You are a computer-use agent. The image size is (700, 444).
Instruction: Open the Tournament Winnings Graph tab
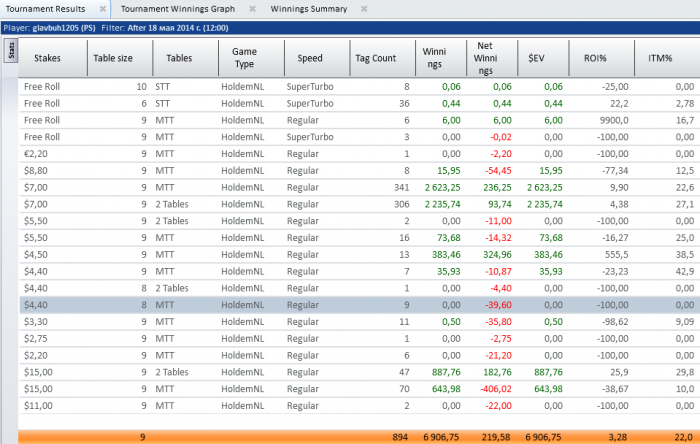(x=178, y=9)
